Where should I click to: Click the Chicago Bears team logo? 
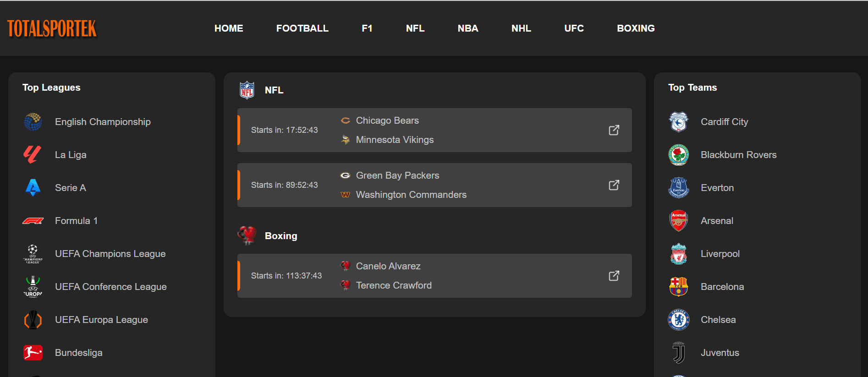click(x=345, y=120)
